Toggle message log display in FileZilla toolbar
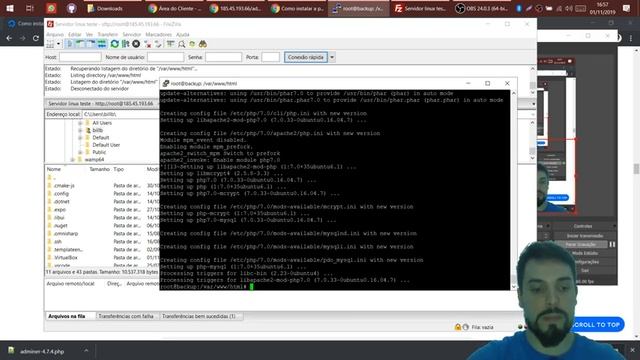This screenshot has width=640, height=360. pos(70,44)
